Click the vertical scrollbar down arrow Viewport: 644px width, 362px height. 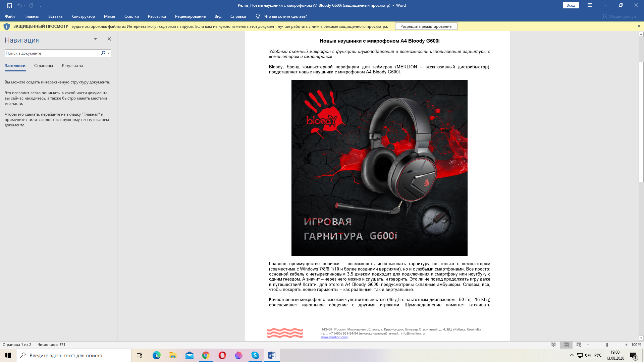641,338
